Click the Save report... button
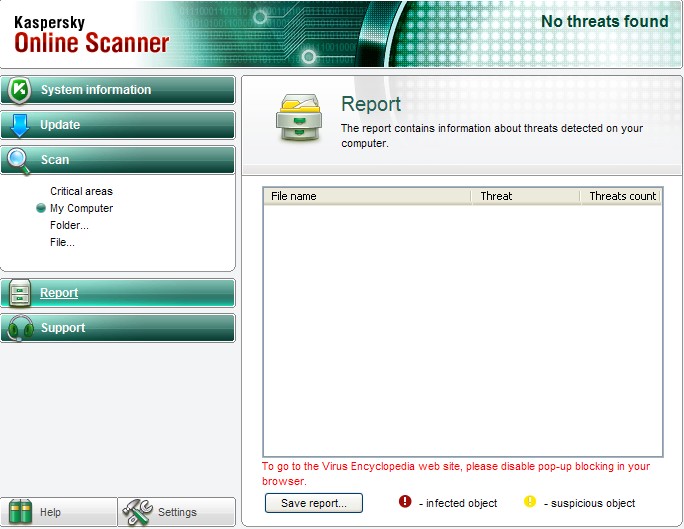Screen dimensions: 684x529 coord(314,503)
